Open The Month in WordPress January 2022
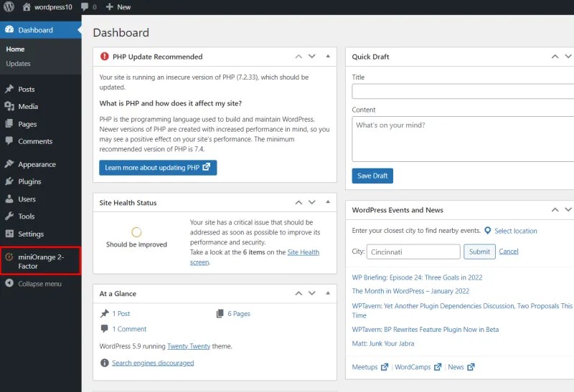This screenshot has width=574, height=392. click(x=410, y=291)
